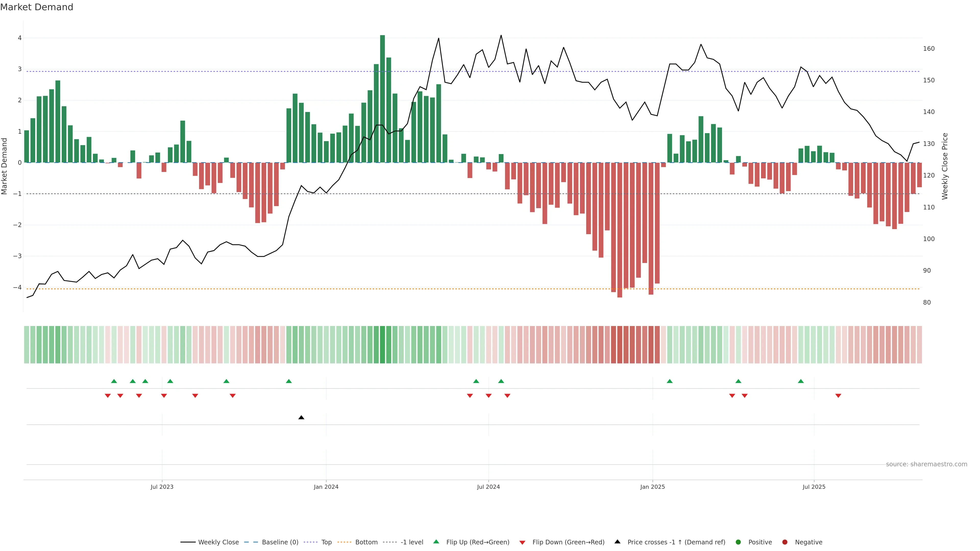Click the black price-cross triangle marker on chart
This screenshot has height=551, width=980.
[x=301, y=418]
